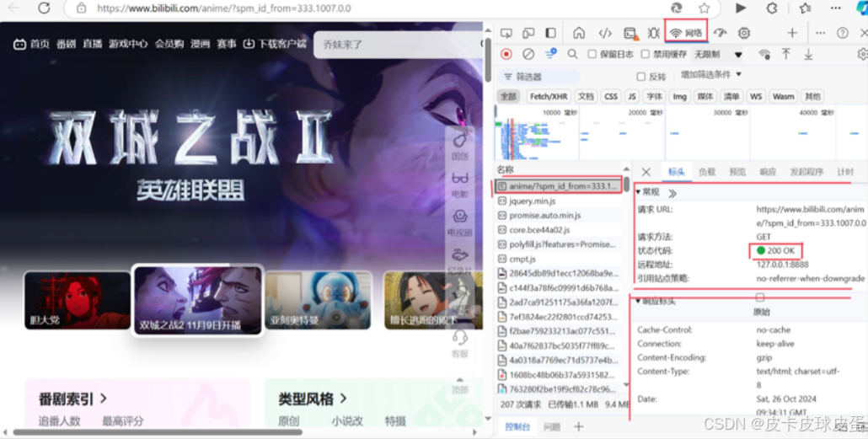Open network search magnifier icon
This screenshot has height=439, width=868.
[x=572, y=54]
